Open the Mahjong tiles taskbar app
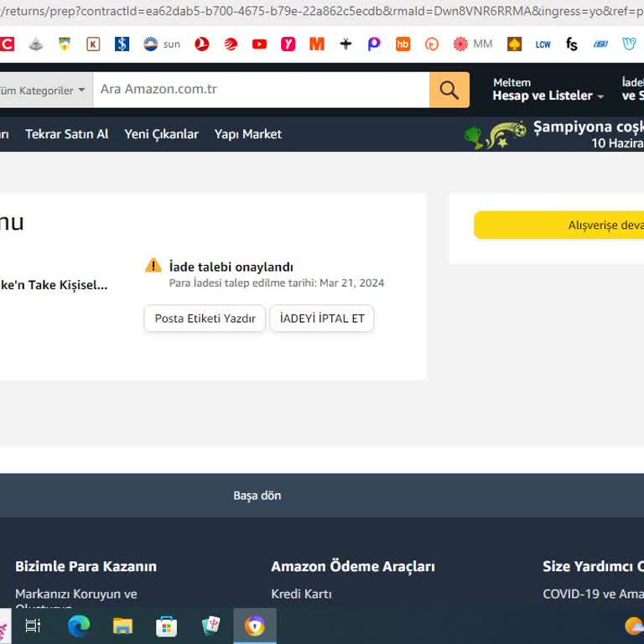Screen dimensions: 644x644 pyautogui.click(x=210, y=626)
